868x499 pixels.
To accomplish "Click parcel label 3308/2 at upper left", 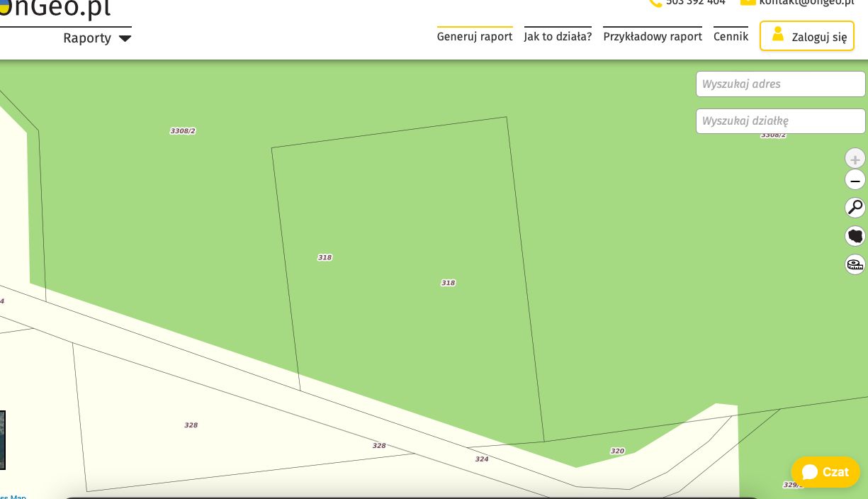I will [183, 131].
